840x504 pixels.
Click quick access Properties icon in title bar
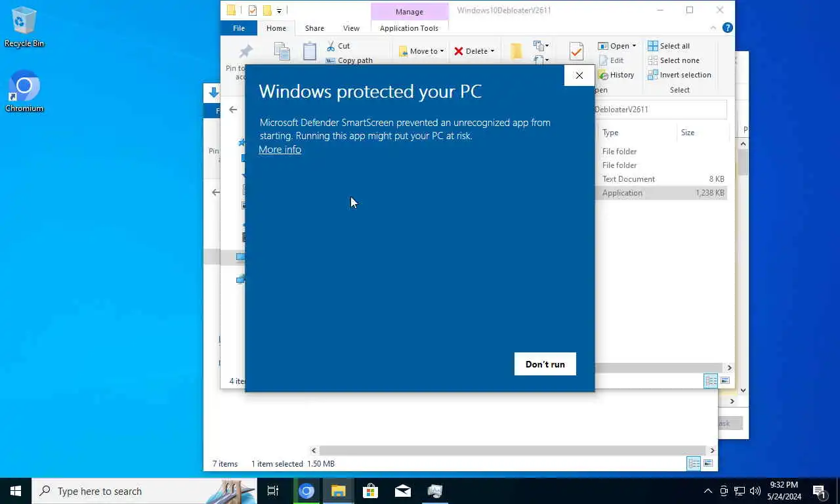pos(252,10)
